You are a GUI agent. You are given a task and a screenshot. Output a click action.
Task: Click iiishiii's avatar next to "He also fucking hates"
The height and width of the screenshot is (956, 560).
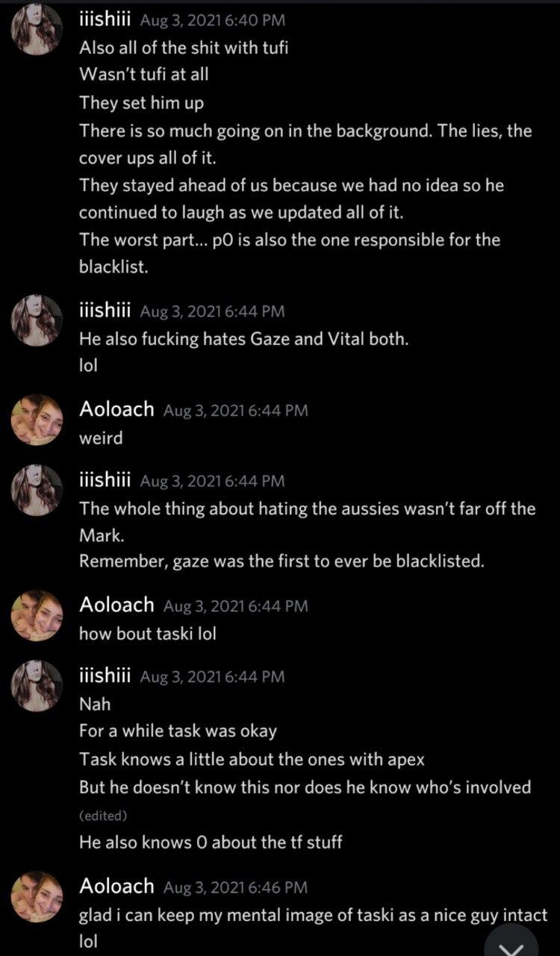tap(37, 320)
